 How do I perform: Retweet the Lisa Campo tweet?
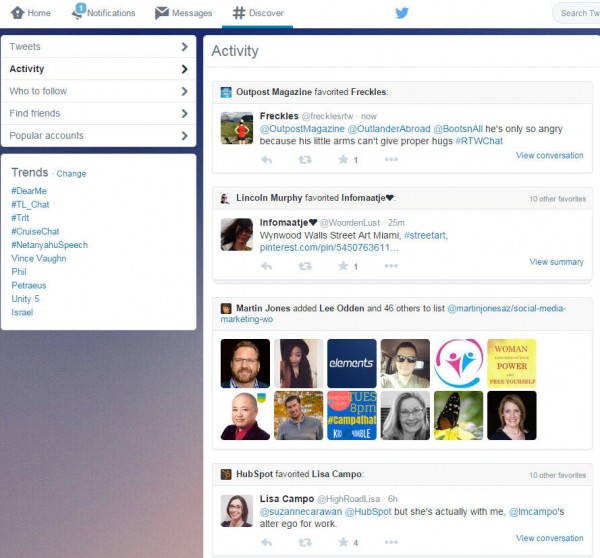[305, 542]
